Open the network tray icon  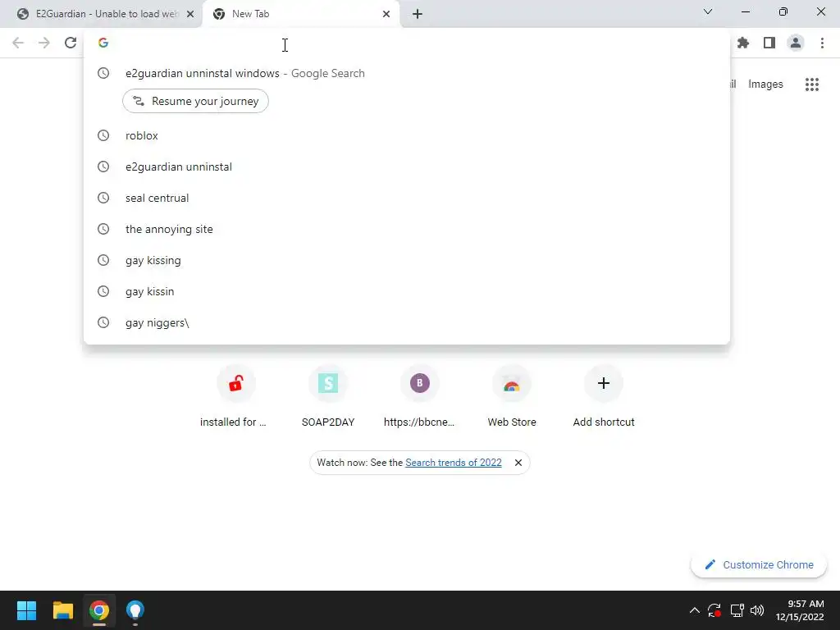point(737,610)
